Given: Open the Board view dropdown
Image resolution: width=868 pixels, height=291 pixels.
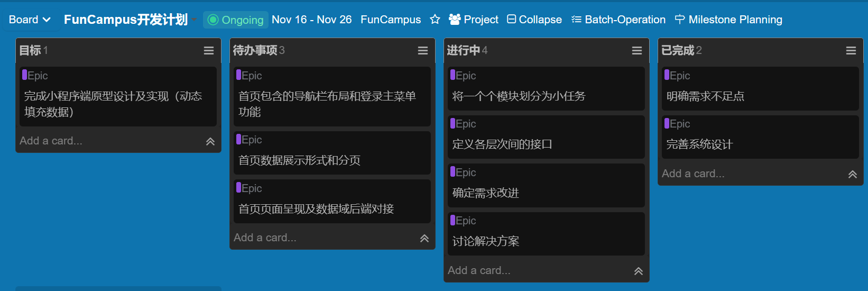Looking at the screenshot, I should (x=30, y=20).
